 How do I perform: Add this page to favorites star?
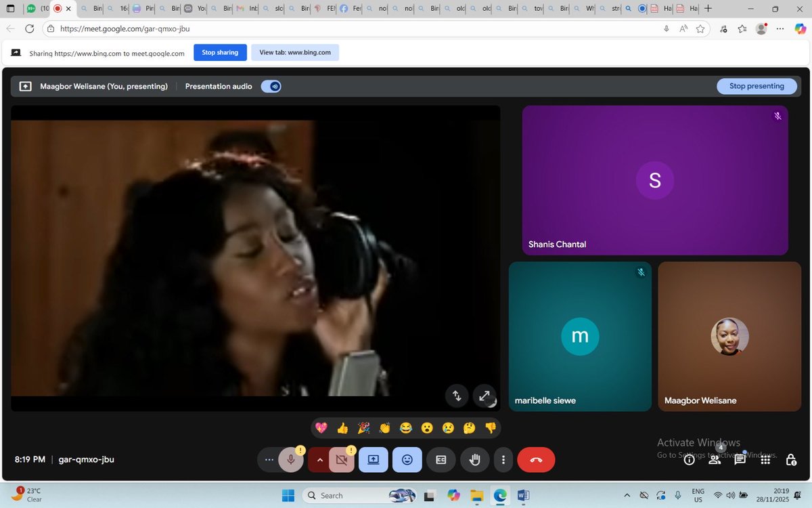700,29
